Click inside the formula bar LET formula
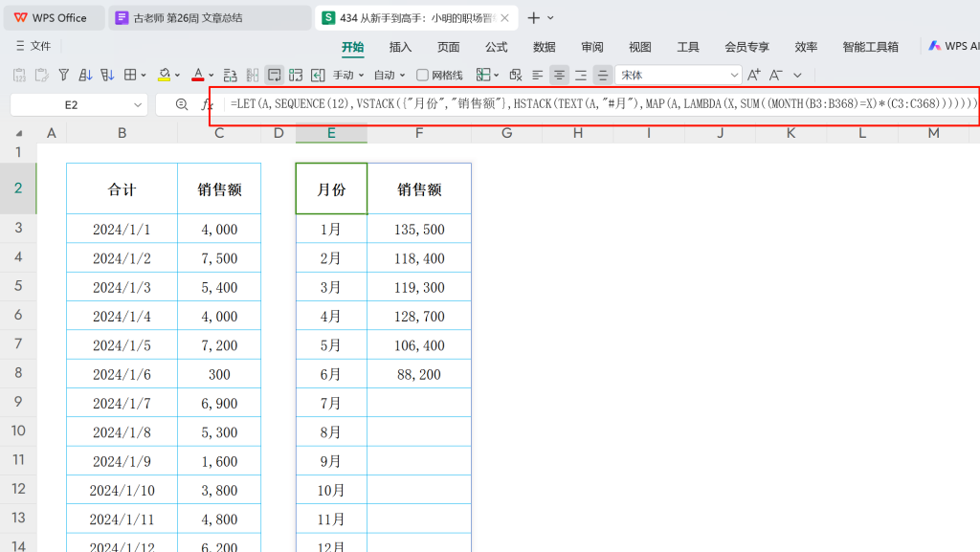 603,103
